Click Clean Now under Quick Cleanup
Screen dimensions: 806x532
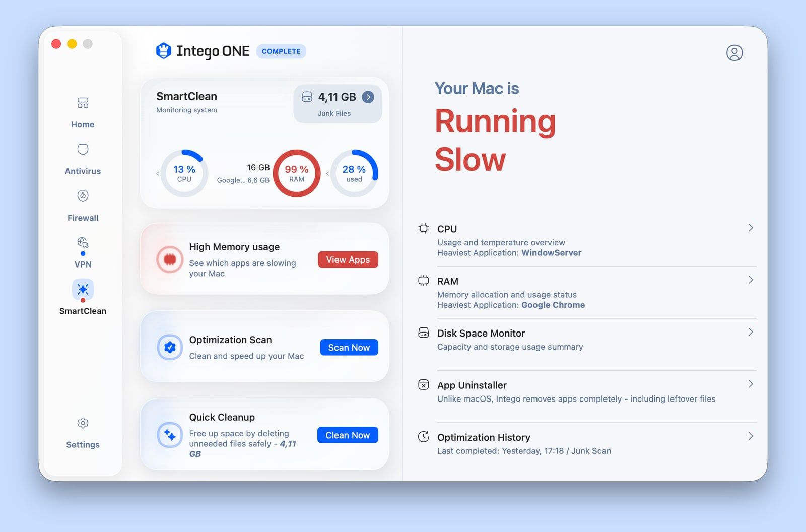click(x=347, y=435)
